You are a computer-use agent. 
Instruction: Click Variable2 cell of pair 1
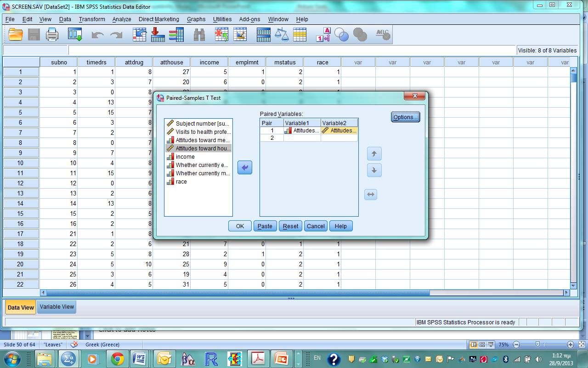339,131
